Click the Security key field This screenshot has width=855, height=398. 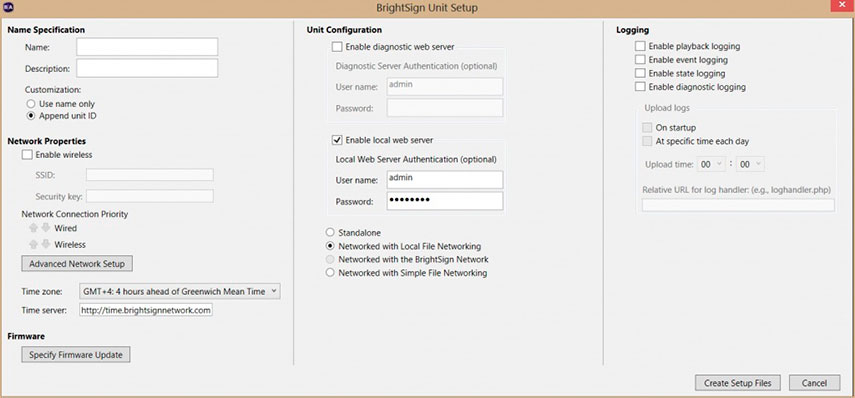(x=150, y=196)
